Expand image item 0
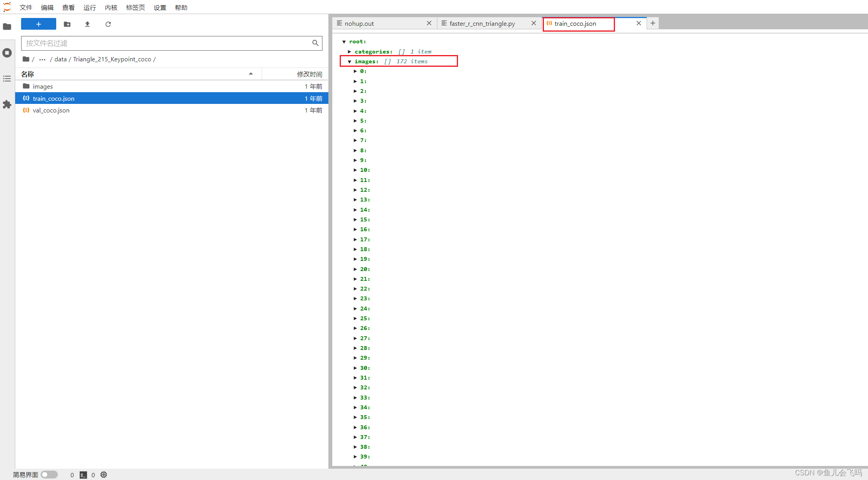Image resolution: width=868 pixels, height=480 pixels. 355,71
